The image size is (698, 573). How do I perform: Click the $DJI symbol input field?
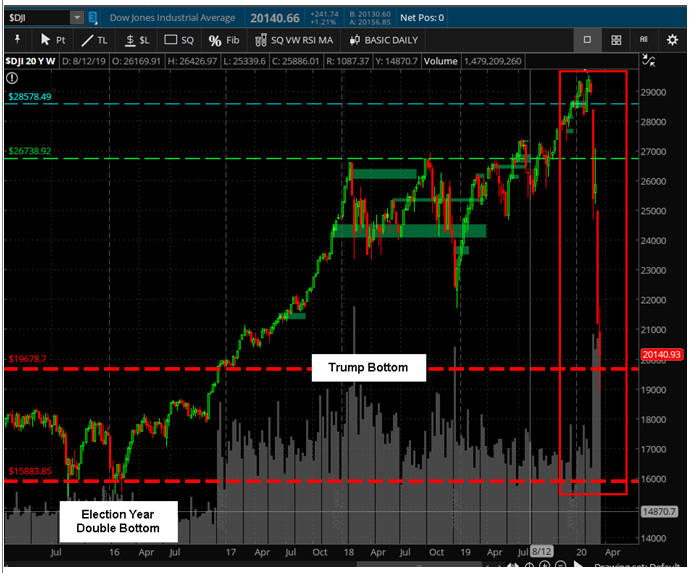tap(38, 18)
